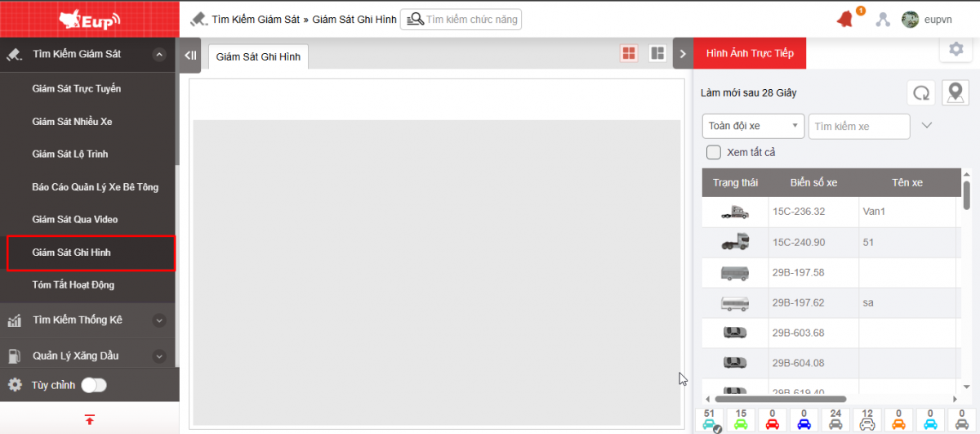Open Giám Sát Lộ Trình
Image resolution: width=980 pixels, height=434 pixels.
coord(70,154)
